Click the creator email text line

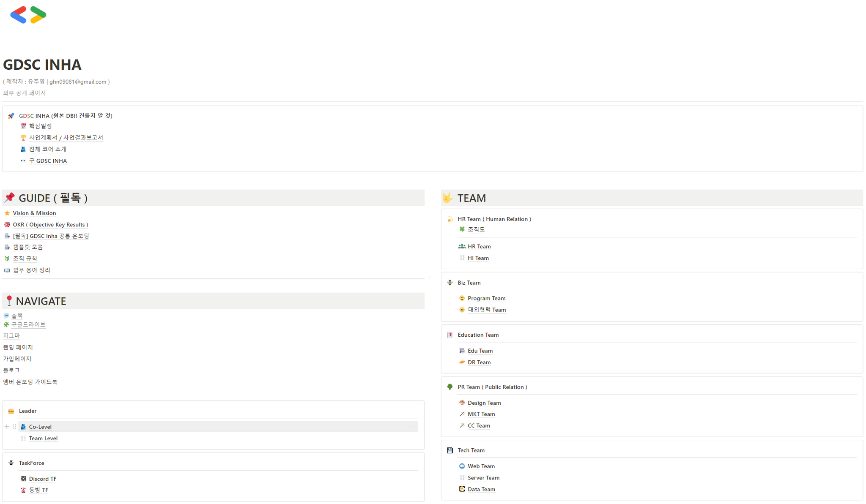click(56, 82)
